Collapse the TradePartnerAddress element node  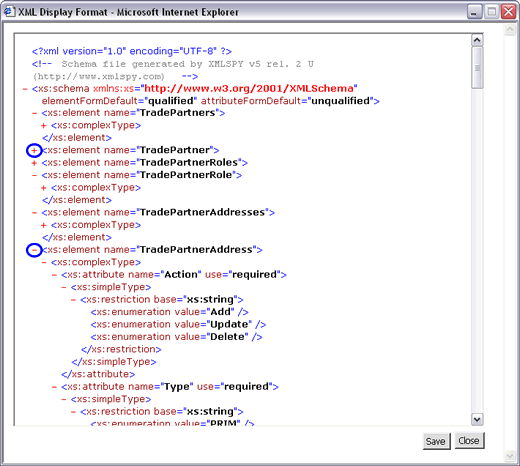[x=34, y=250]
